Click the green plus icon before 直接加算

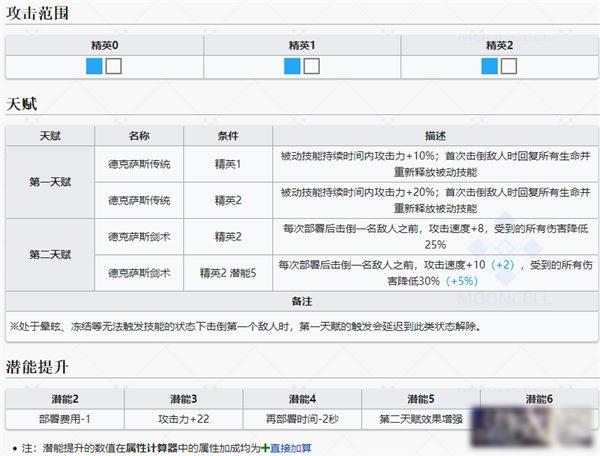click(265, 448)
